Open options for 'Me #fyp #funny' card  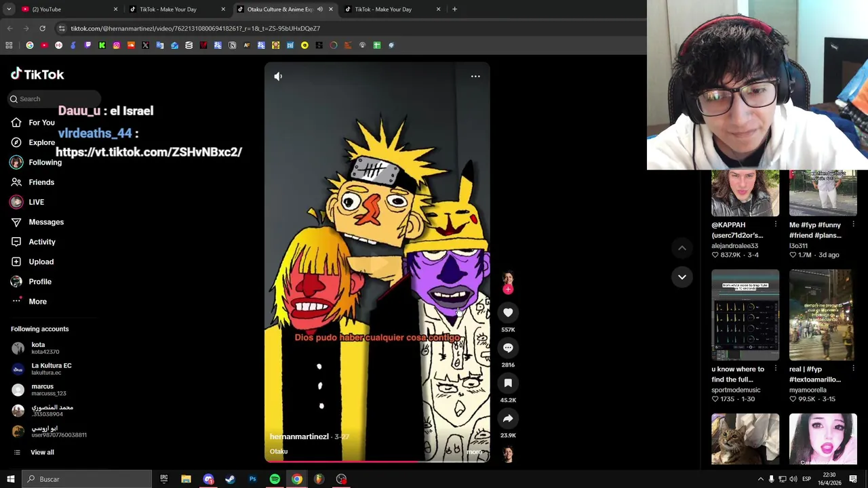[854, 224]
